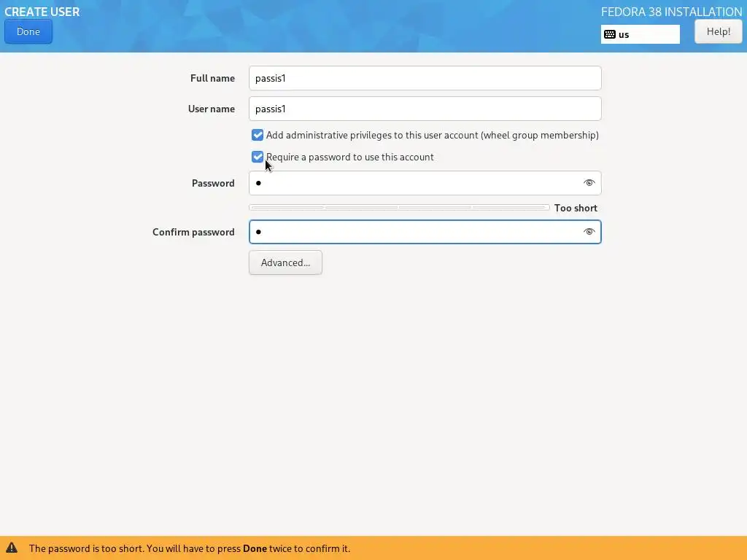Screen dimensions: 747x560
Task: Select the us keyboard layout indicator
Action: (x=640, y=34)
